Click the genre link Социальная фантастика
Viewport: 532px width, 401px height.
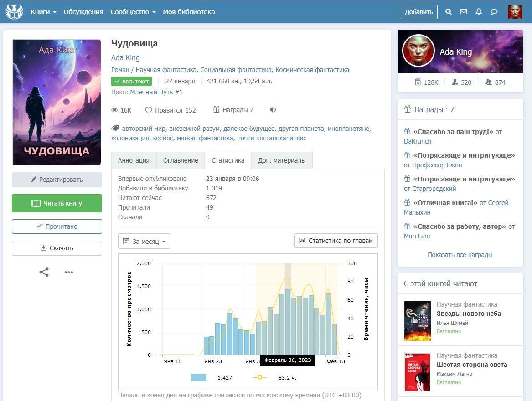[236, 70]
